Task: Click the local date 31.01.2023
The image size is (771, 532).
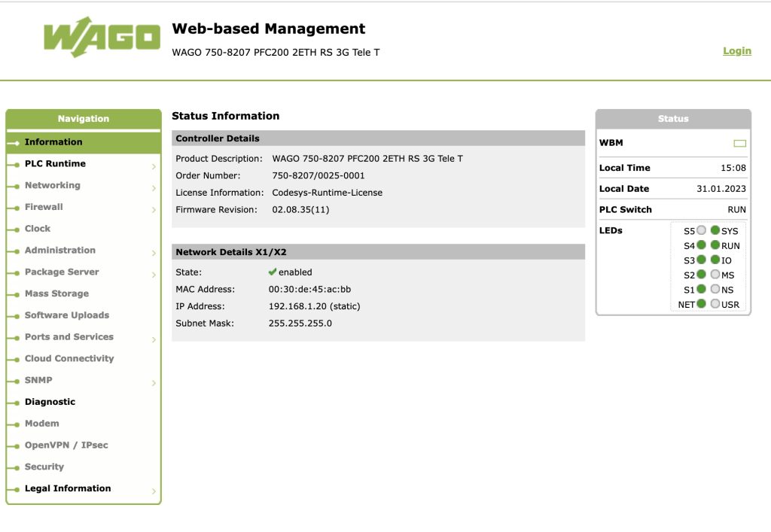Action: click(721, 189)
